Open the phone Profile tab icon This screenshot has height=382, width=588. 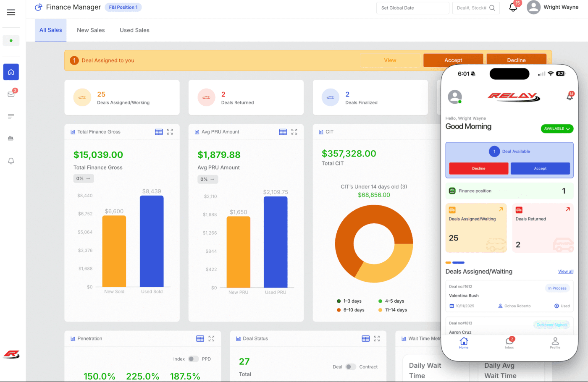555,342
